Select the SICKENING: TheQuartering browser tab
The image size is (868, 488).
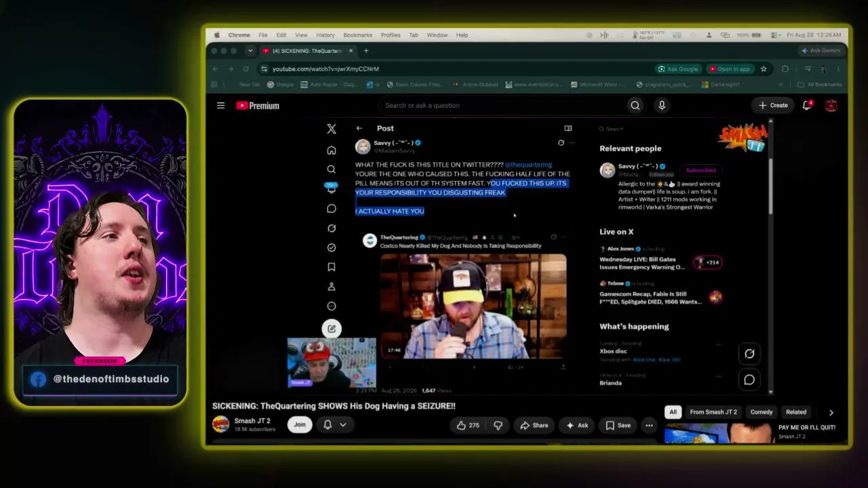(309, 51)
